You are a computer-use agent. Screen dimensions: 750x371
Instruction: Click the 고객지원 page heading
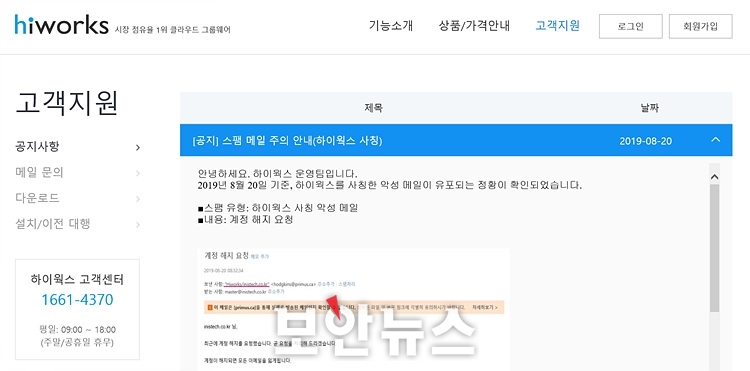pos(67,103)
